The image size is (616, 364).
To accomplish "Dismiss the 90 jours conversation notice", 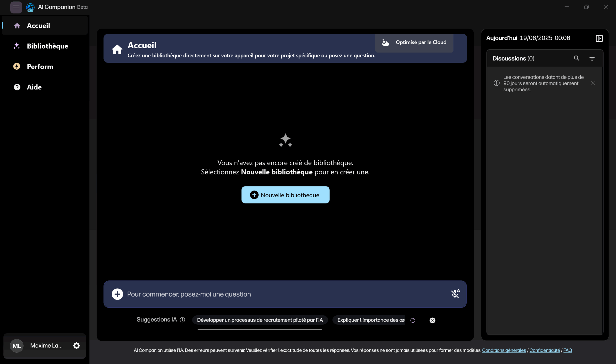I will 593,83.
